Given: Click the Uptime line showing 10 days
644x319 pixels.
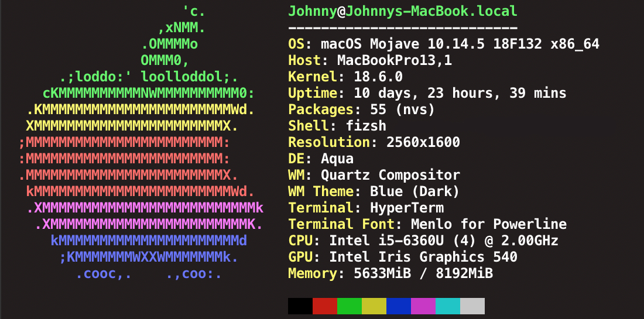Looking at the screenshot, I should click(427, 93).
